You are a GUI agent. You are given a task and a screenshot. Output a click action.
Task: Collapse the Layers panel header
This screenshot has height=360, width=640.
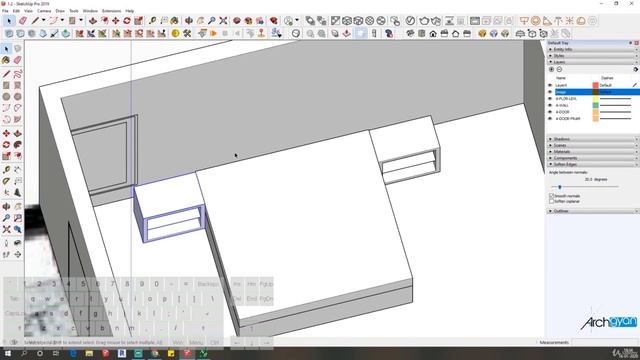pyautogui.click(x=593, y=62)
